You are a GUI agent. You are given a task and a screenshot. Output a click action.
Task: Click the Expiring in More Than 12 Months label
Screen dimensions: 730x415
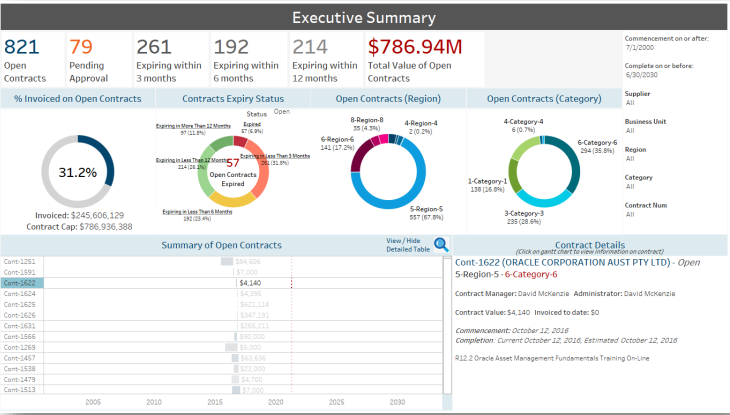(193, 126)
